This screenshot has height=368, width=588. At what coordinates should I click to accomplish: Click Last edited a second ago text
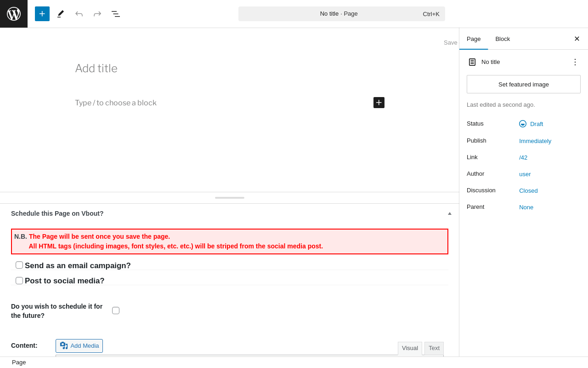click(501, 104)
